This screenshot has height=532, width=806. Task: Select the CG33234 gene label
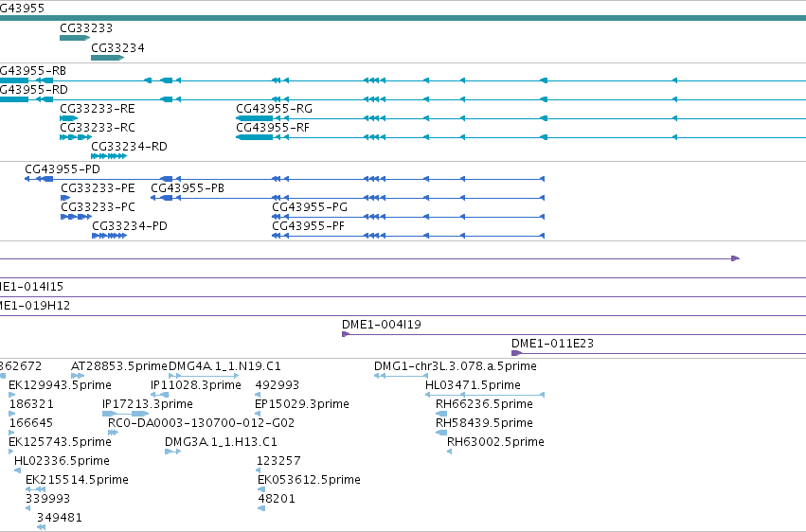pos(117,48)
